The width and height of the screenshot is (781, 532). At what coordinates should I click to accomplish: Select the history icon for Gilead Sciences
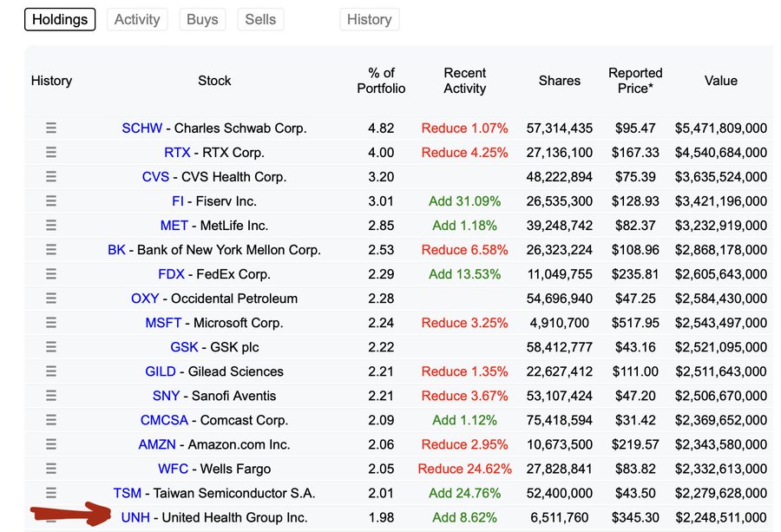tap(50, 371)
